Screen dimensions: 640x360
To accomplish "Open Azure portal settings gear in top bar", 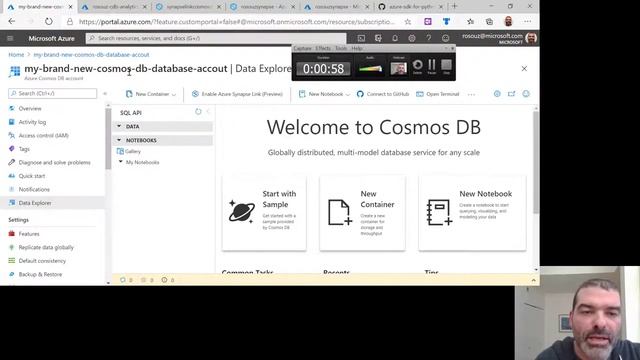I will 412,38.
